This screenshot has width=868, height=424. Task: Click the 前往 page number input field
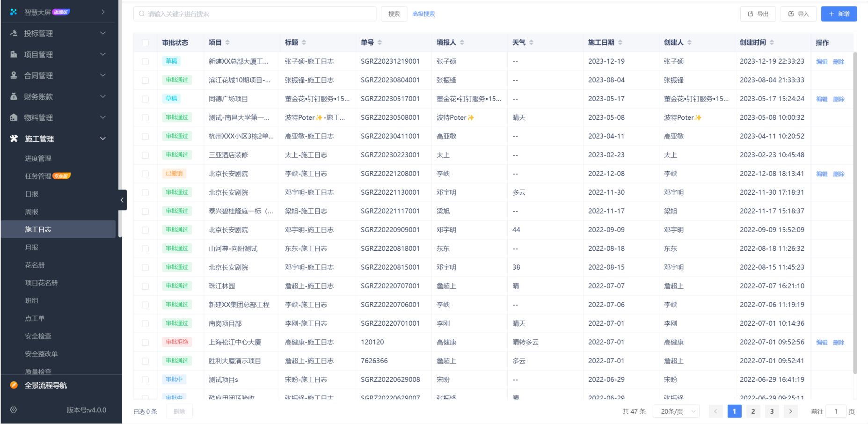[836, 411]
